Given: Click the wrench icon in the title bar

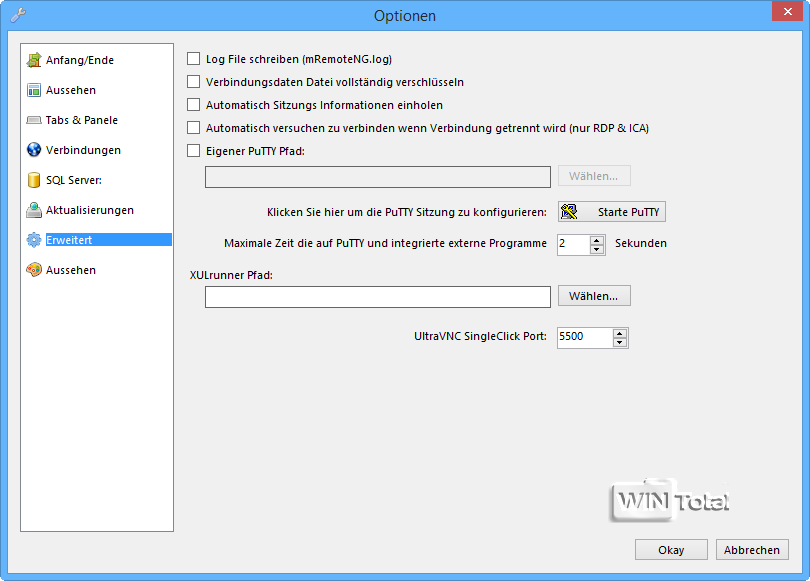Looking at the screenshot, I should [x=18, y=15].
